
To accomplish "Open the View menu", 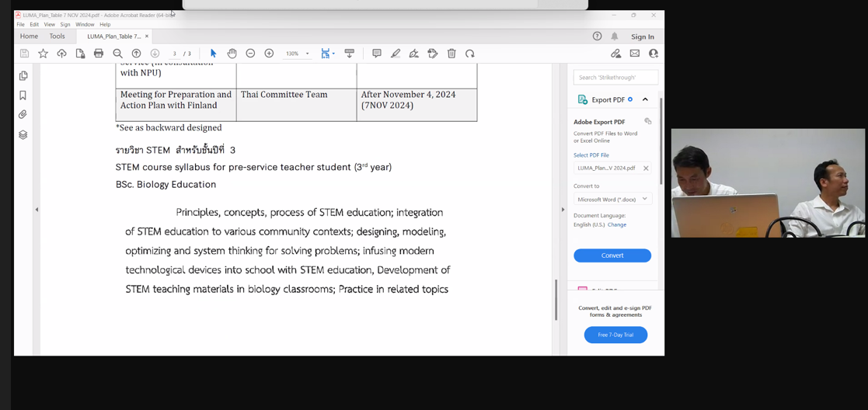I will (49, 25).
